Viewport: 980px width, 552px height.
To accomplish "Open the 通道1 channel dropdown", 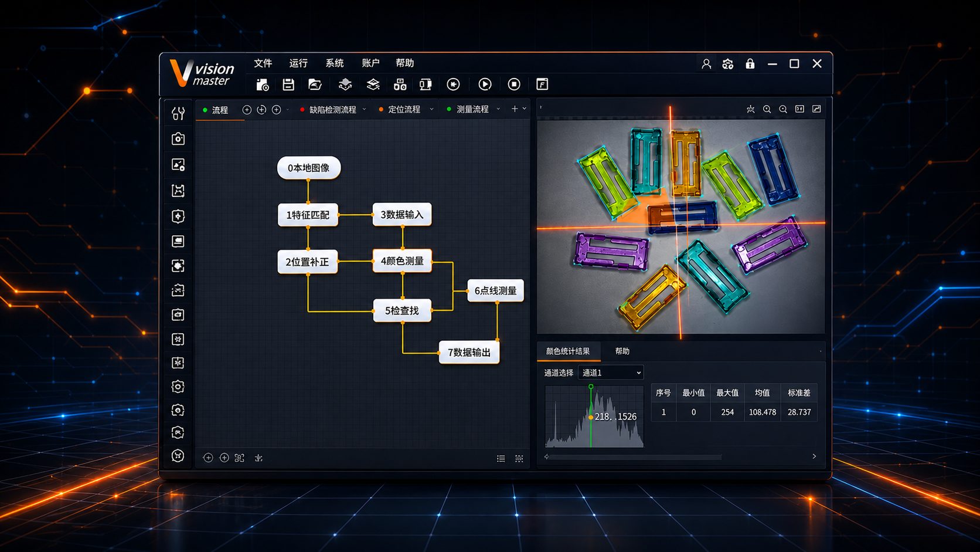I will (x=611, y=372).
